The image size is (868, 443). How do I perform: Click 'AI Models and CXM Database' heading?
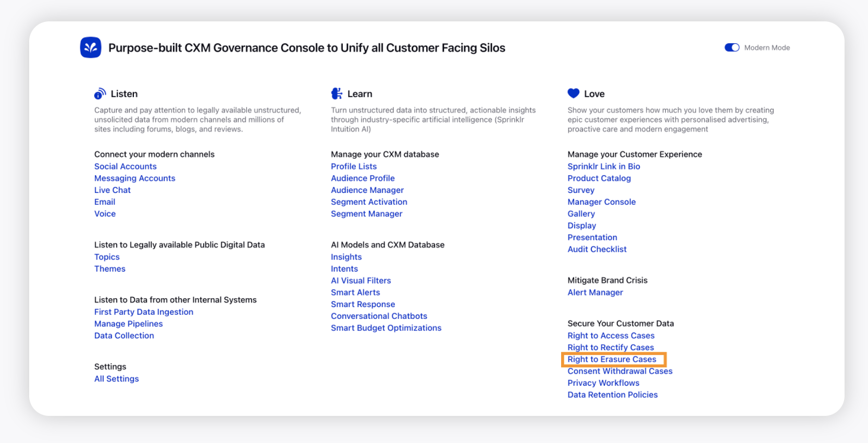[388, 245]
